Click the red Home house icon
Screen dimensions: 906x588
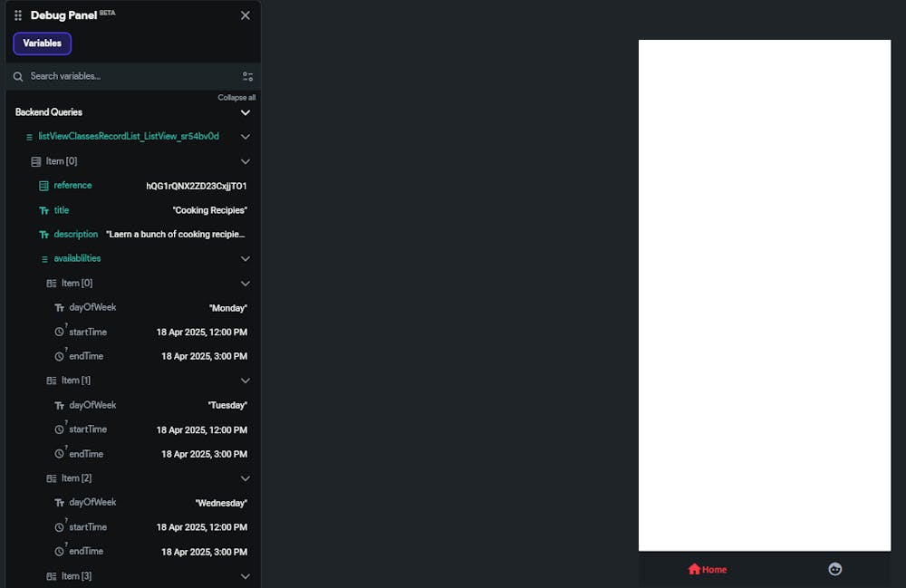pos(694,569)
